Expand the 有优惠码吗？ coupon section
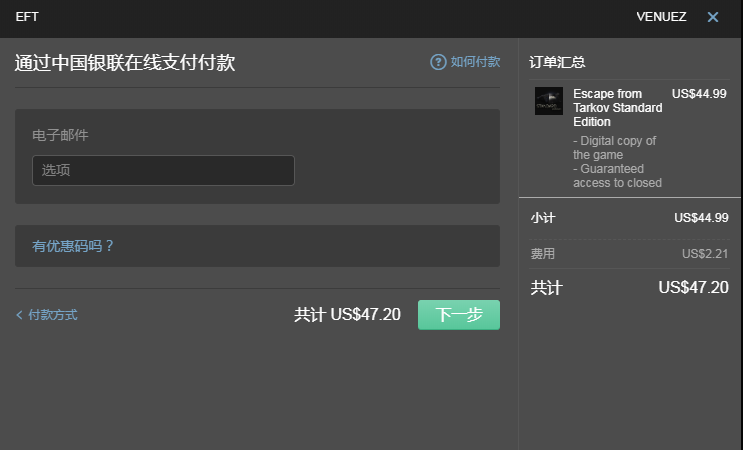The image size is (743, 450). pyautogui.click(x=74, y=246)
